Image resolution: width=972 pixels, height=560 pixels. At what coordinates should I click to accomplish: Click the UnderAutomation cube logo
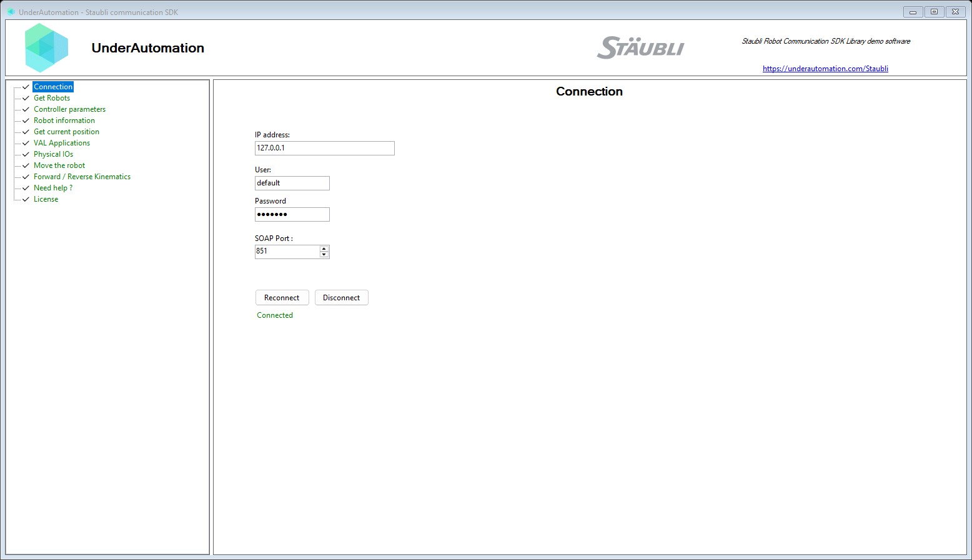pyautogui.click(x=46, y=47)
